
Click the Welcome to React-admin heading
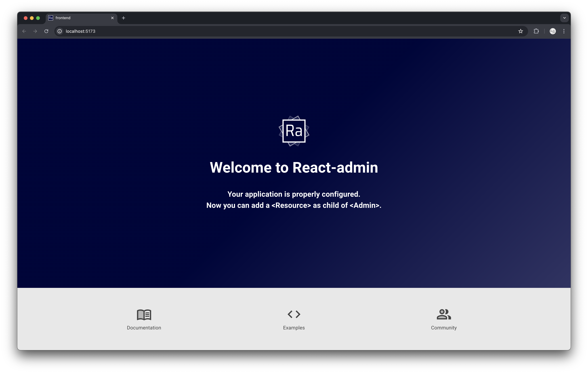pos(294,167)
